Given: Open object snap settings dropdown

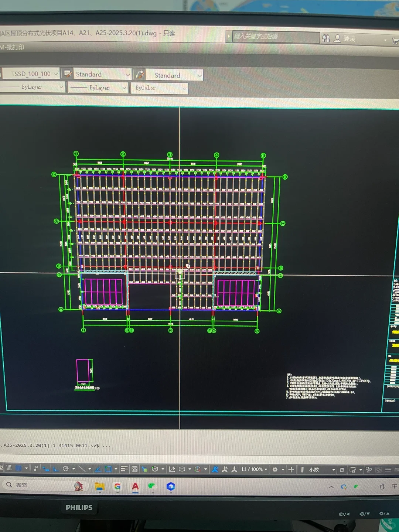Looking at the screenshot, I should click(116, 469).
